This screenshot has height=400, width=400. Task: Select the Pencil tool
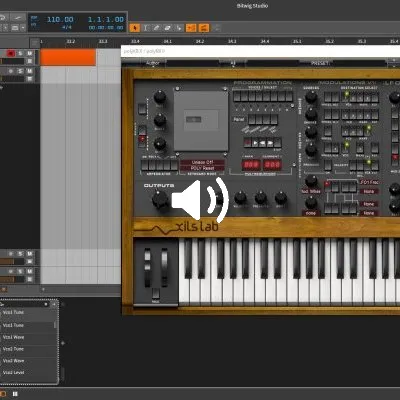(157, 28)
